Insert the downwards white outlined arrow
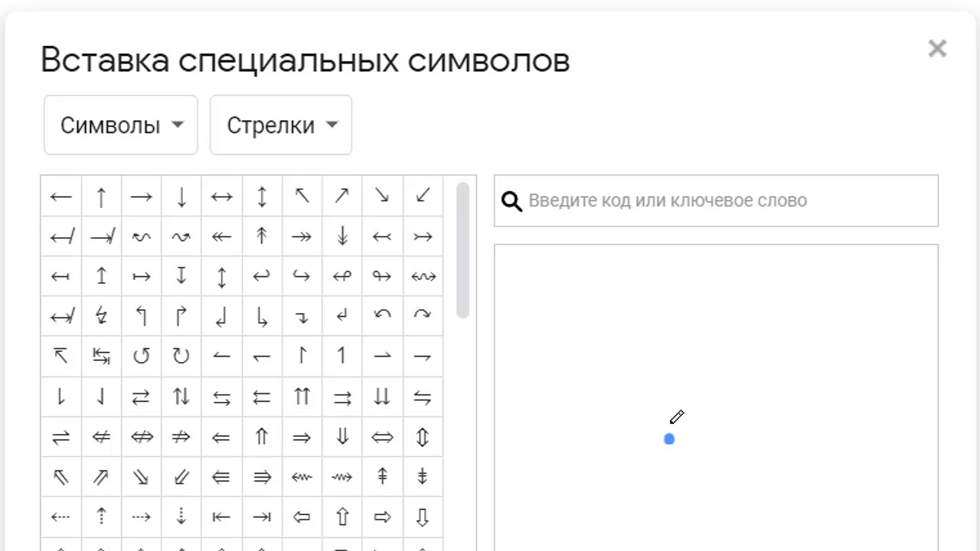Viewport: 980px width, 551px height. (423, 517)
